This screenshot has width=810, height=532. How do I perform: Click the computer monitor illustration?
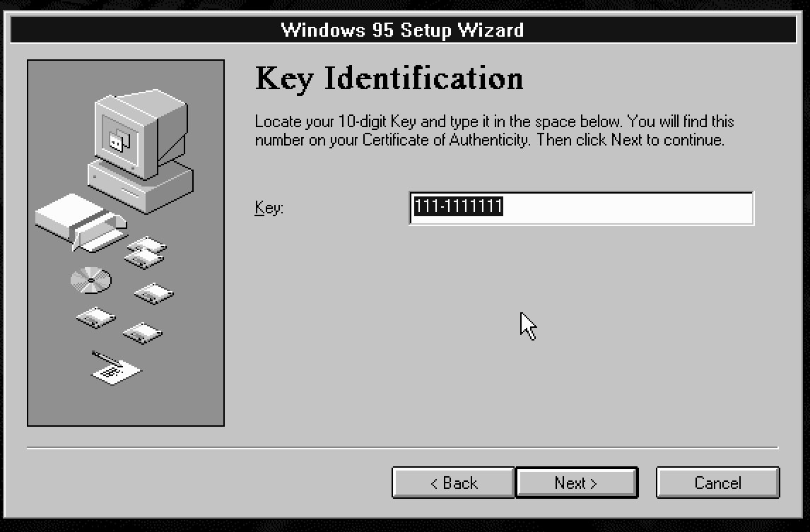141,133
